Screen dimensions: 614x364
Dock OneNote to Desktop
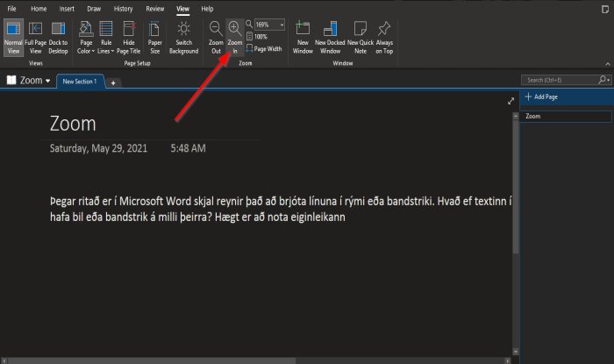[x=59, y=37]
